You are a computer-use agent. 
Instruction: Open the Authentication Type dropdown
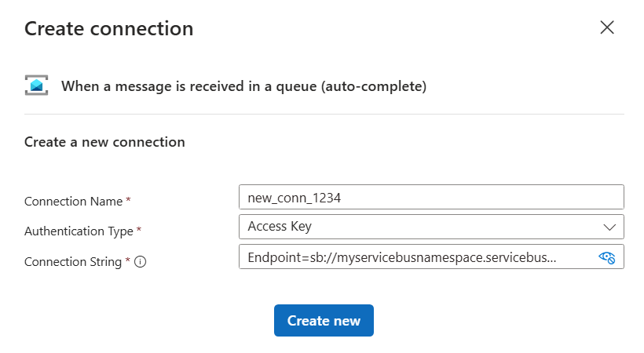pyautogui.click(x=431, y=227)
